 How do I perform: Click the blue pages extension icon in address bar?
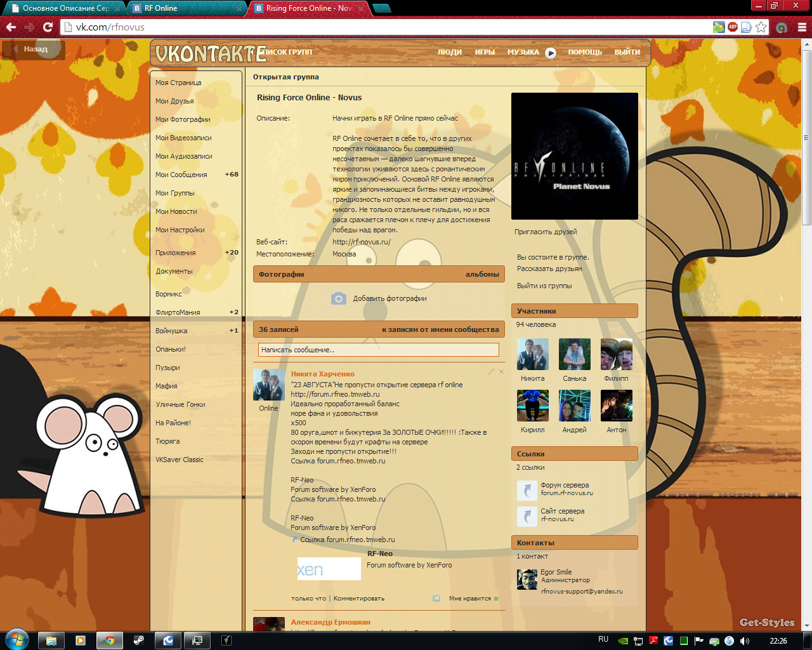point(747,27)
